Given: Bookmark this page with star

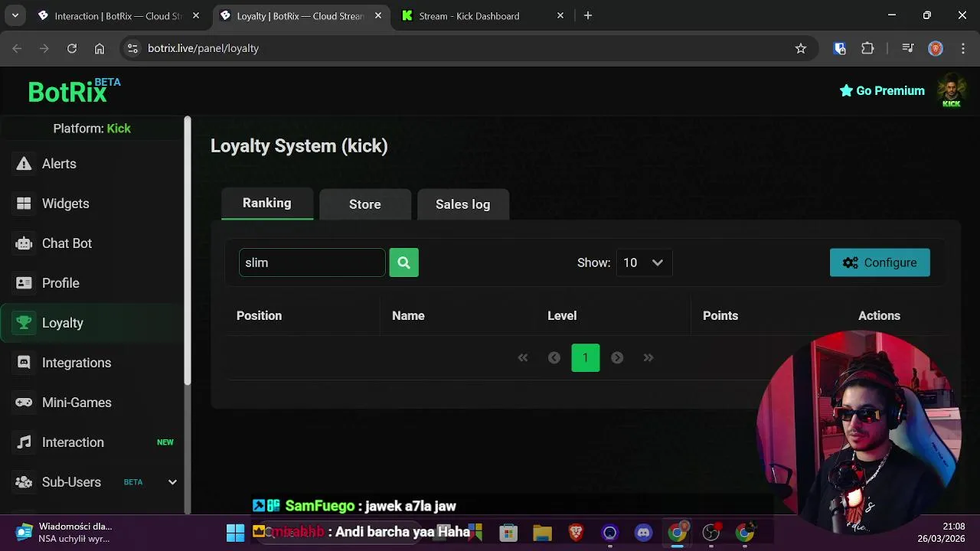Looking at the screenshot, I should 801,48.
